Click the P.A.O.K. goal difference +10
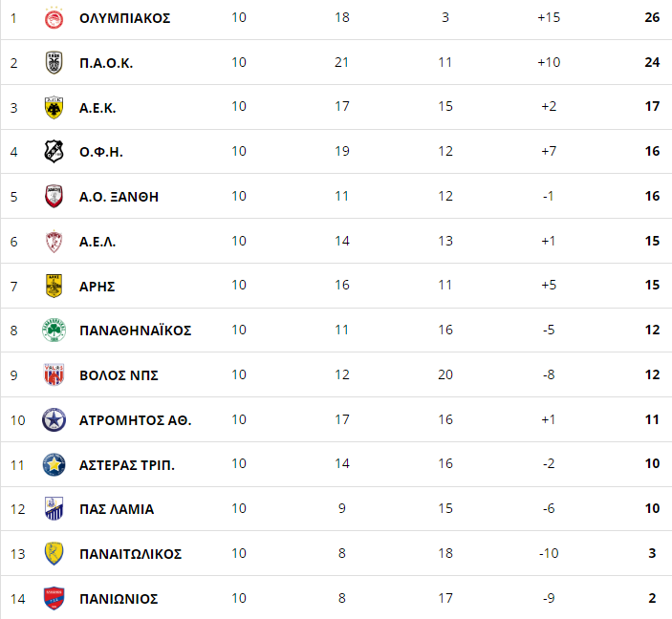Image resolution: width=672 pixels, height=619 pixels. [549, 62]
